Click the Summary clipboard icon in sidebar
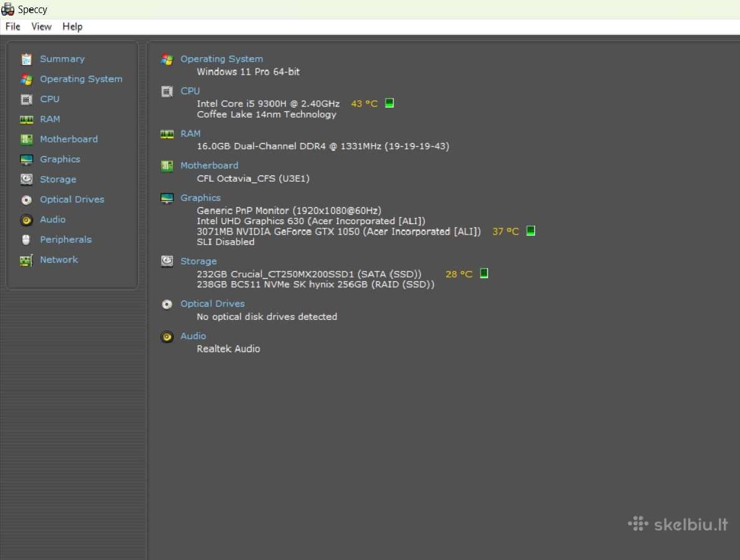 coord(26,59)
